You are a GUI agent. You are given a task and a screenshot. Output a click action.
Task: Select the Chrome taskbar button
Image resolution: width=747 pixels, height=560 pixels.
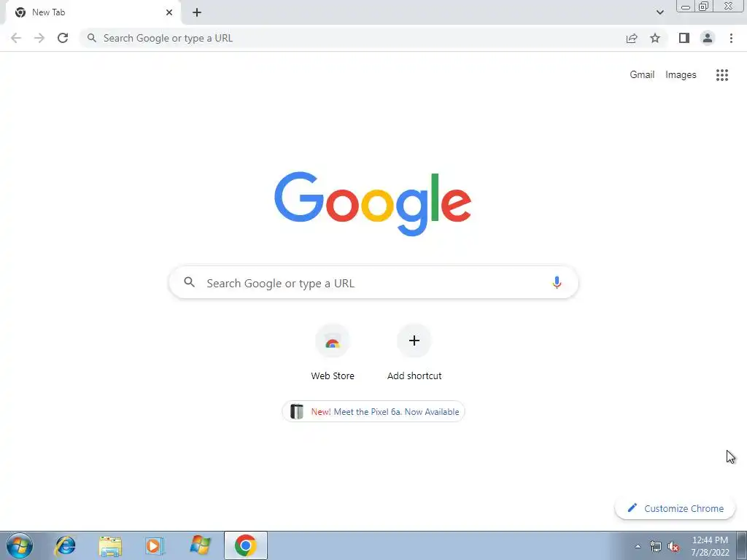tap(246, 545)
